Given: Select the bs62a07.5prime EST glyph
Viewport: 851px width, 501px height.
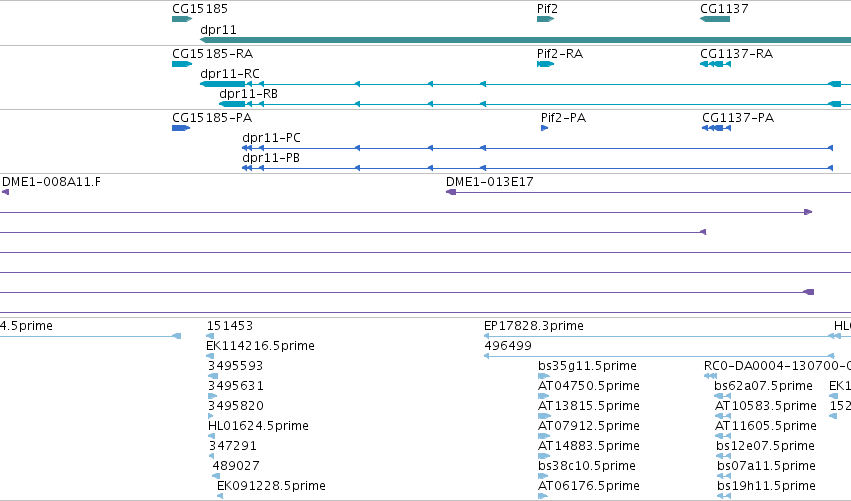Looking at the screenshot, I should point(722,396).
